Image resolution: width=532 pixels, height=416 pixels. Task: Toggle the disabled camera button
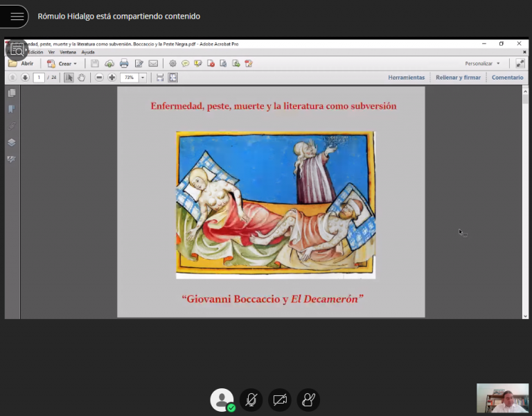[280, 399]
